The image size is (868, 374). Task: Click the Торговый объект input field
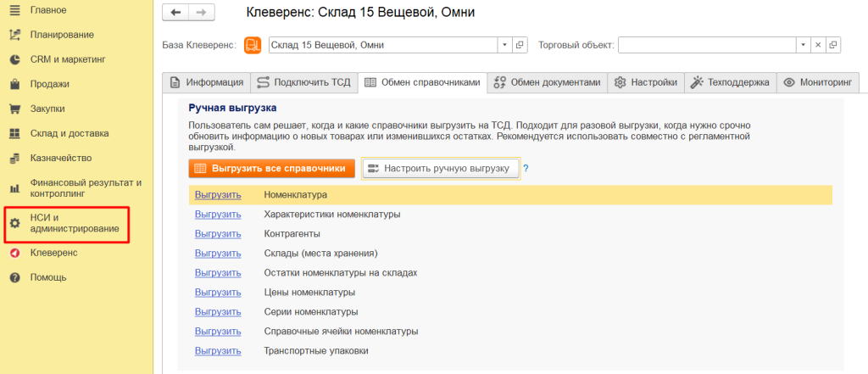707,46
